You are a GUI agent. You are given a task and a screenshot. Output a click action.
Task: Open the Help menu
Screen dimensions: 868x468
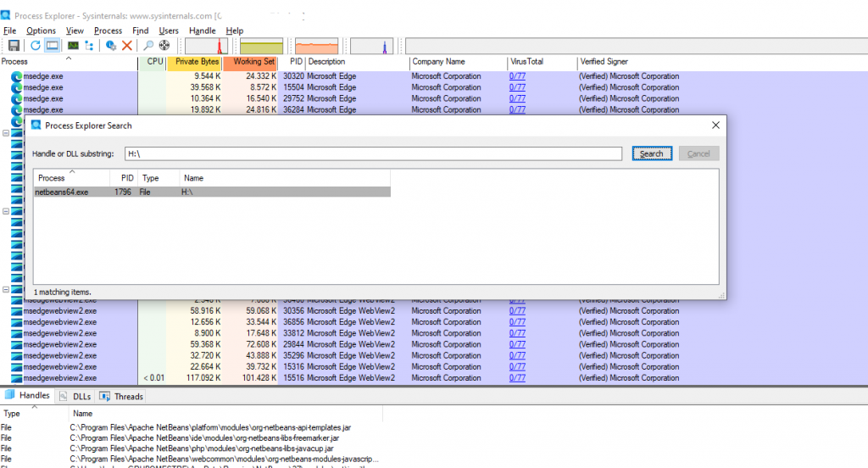(234, 31)
